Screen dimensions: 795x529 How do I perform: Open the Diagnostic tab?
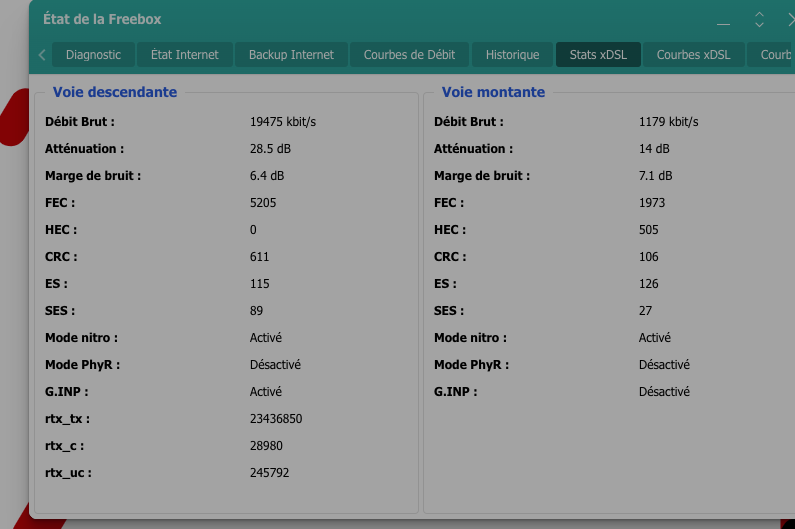tap(93, 55)
